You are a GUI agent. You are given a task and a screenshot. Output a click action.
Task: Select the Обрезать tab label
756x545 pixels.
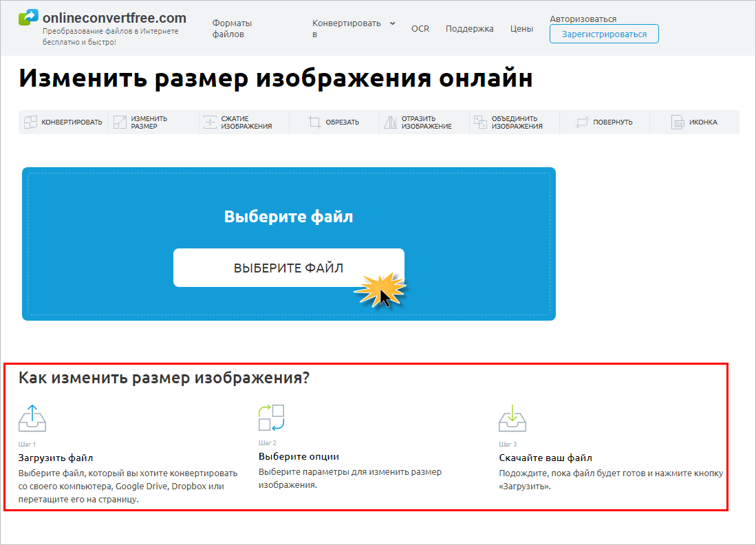pyautogui.click(x=343, y=122)
